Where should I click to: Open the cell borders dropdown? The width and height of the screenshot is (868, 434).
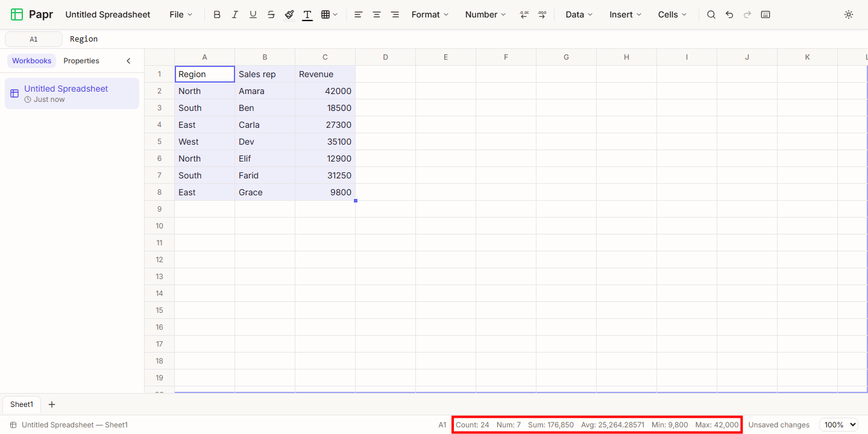pos(329,14)
